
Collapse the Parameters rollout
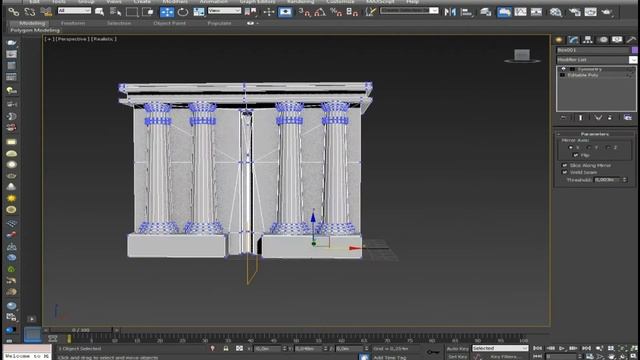pos(595,134)
